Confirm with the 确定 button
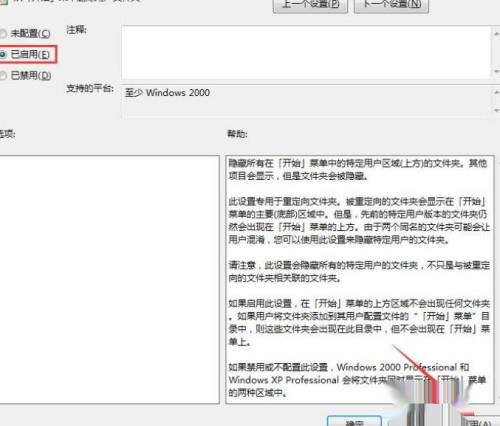 [x=354, y=422]
